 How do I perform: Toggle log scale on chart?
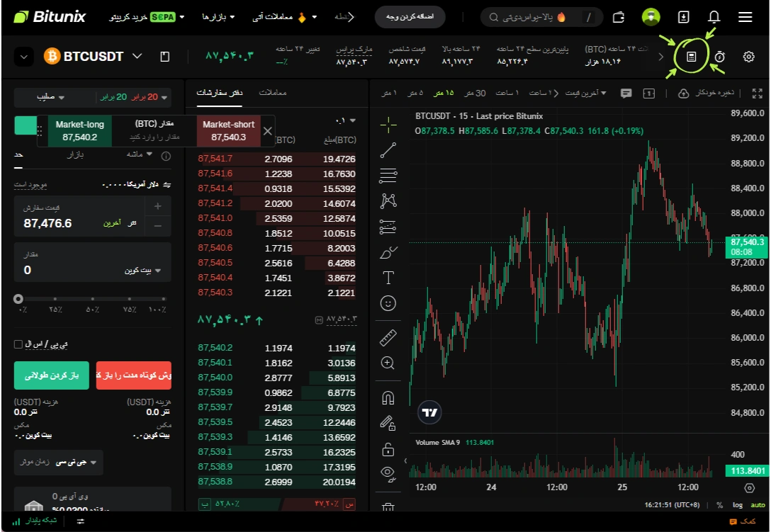coord(738,505)
